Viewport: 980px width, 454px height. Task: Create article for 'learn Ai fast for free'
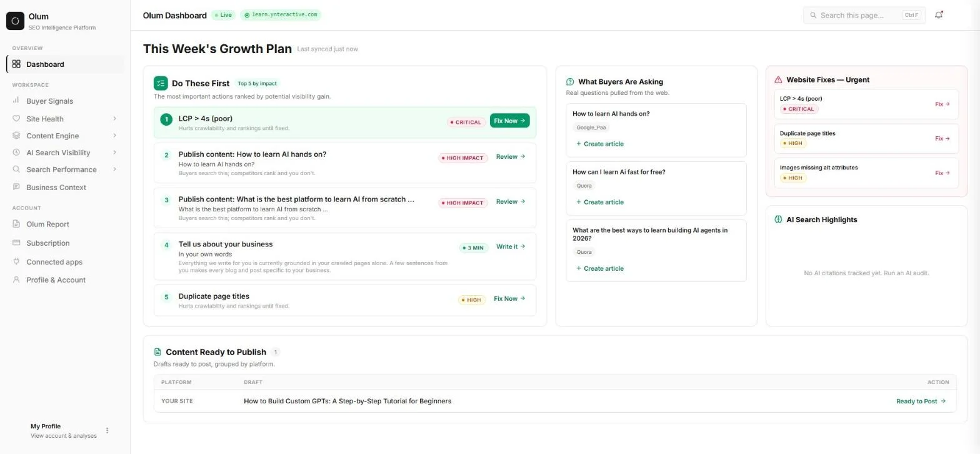[599, 202]
